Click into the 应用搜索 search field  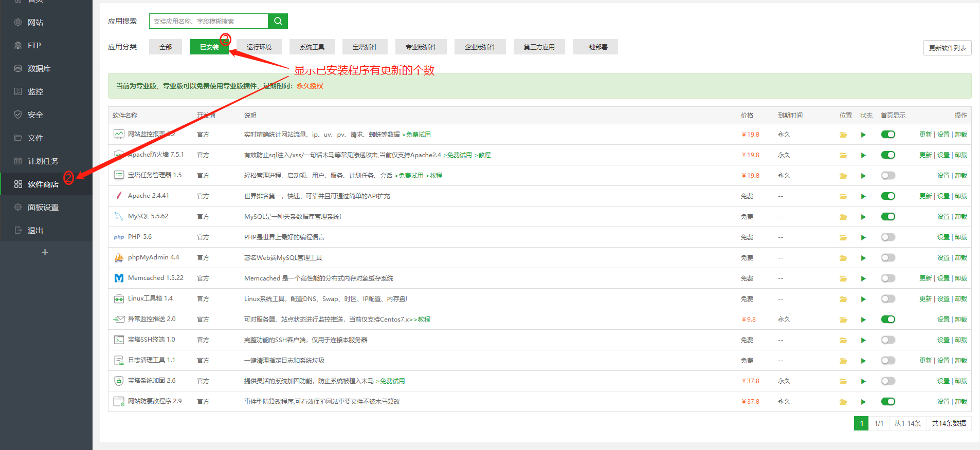click(x=209, y=21)
